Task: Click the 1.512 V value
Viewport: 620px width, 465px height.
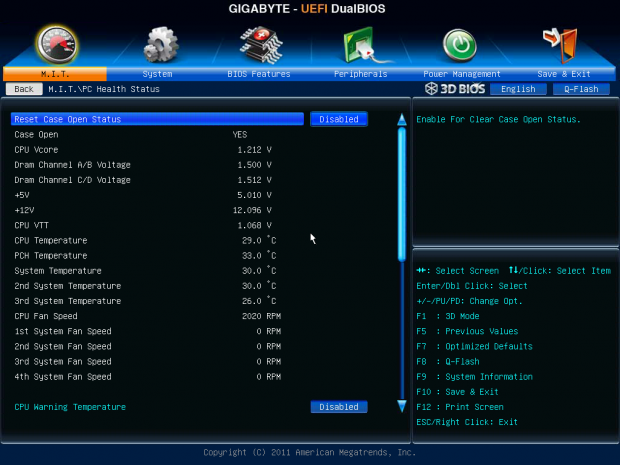Action: [254, 180]
